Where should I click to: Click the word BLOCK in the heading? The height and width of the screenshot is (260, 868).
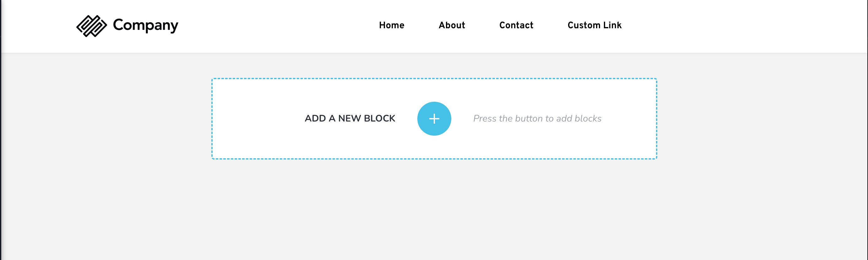pos(379,119)
